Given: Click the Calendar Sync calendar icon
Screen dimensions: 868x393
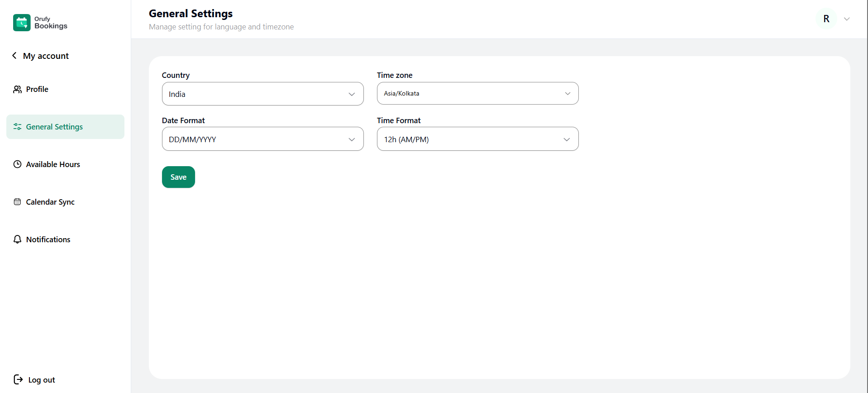Looking at the screenshot, I should pyautogui.click(x=17, y=202).
